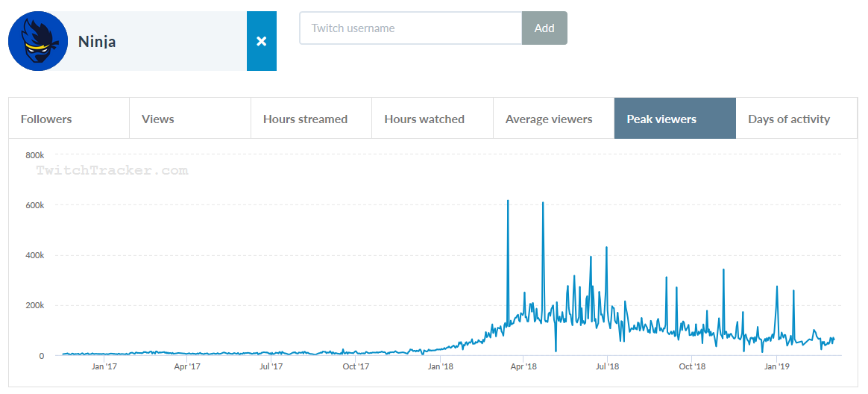Click the Ninja channel name

tap(97, 42)
